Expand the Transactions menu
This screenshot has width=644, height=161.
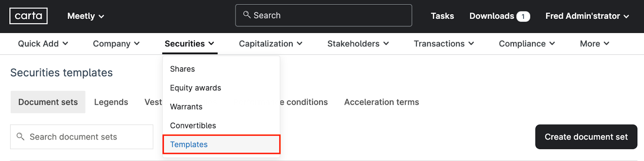click(444, 44)
